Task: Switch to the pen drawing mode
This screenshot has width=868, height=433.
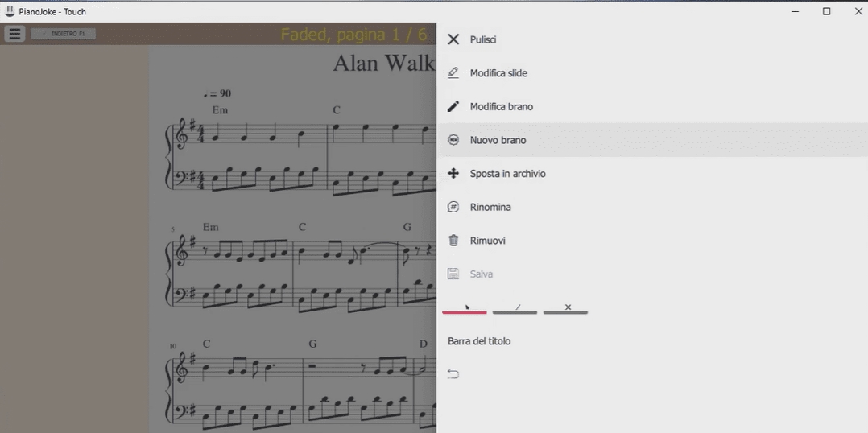Action: click(x=515, y=307)
